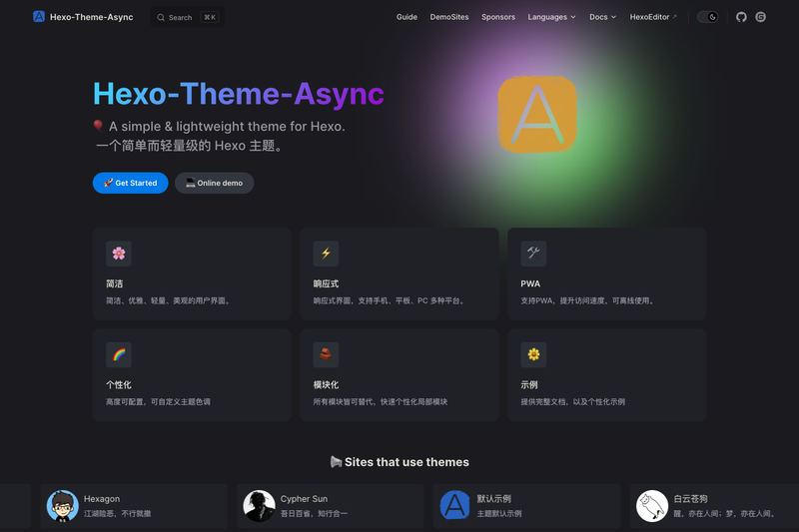This screenshot has height=532, width=799.
Task: Expand the Languages dropdown menu
Action: (551, 17)
